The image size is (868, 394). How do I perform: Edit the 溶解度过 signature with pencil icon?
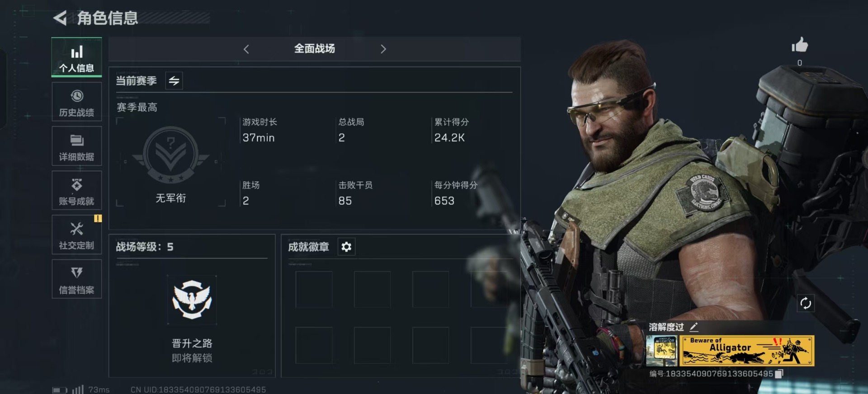point(694,327)
